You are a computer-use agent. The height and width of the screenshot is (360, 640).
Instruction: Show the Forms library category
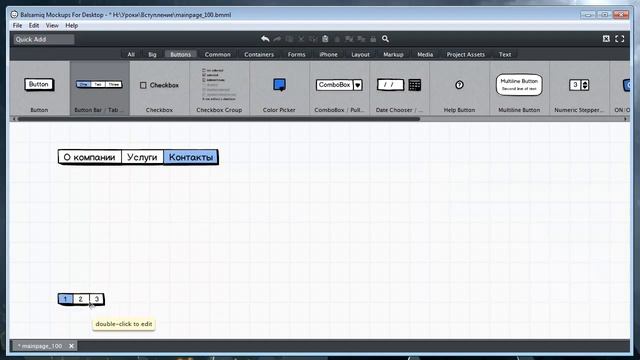pyautogui.click(x=296, y=54)
